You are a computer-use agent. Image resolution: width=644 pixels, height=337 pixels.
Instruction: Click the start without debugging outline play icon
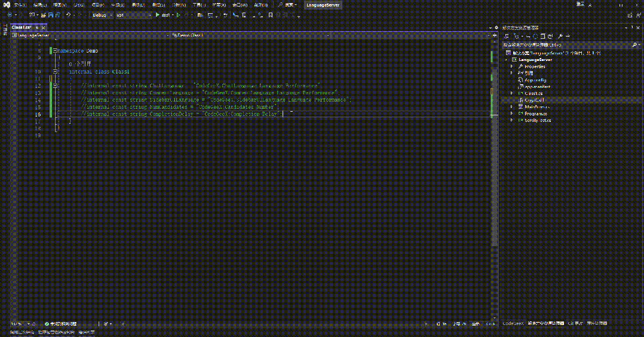pos(178,15)
